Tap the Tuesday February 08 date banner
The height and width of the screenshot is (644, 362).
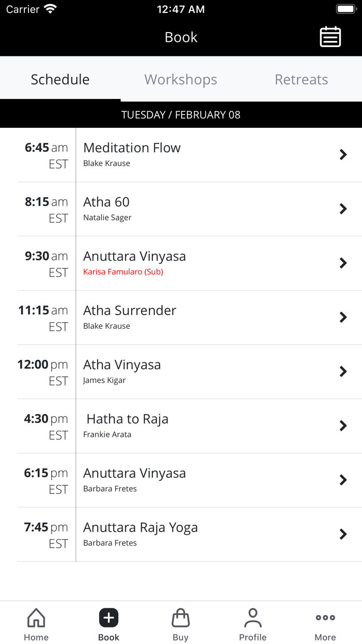coord(180,114)
